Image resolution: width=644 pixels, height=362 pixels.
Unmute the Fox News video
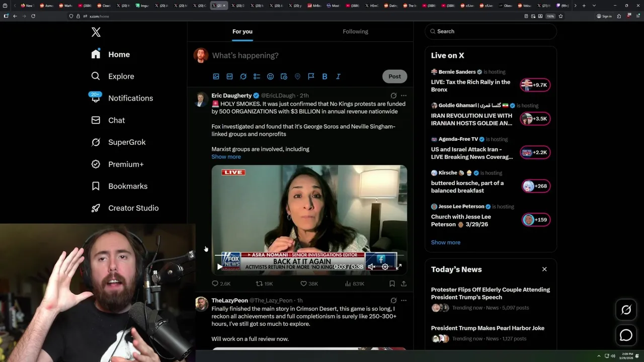(x=371, y=267)
